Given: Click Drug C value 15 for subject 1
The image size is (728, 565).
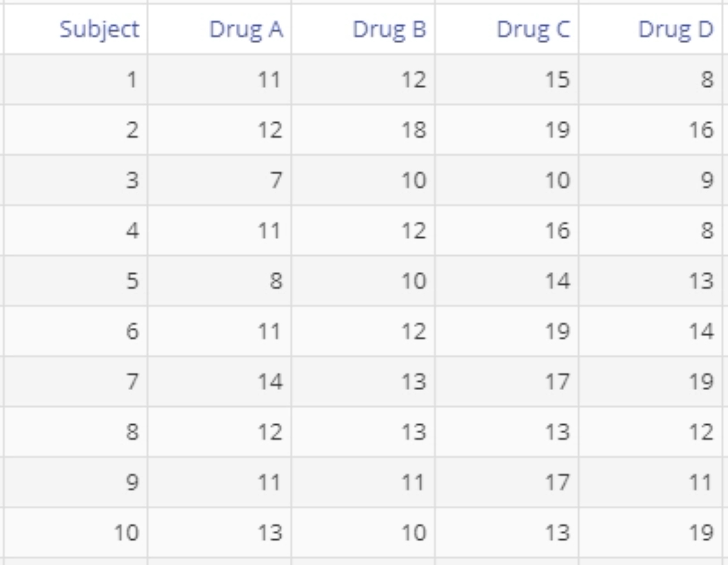Looking at the screenshot, I should [507, 79].
